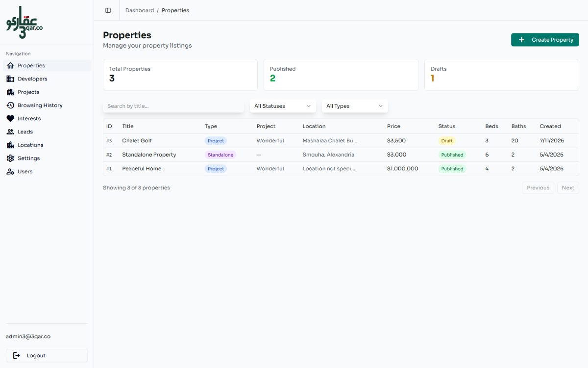Click the Logout arrow icon
The width and height of the screenshot is (588, 368).
(x=17, y=355)
